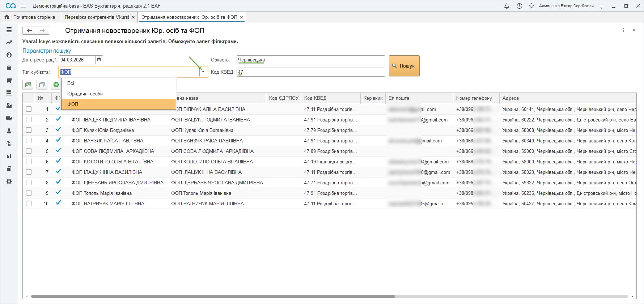Screen dimensions: 644x304
Task: Tick checkbox for row 10 ВАТРИЧУК
Action: 29,204
